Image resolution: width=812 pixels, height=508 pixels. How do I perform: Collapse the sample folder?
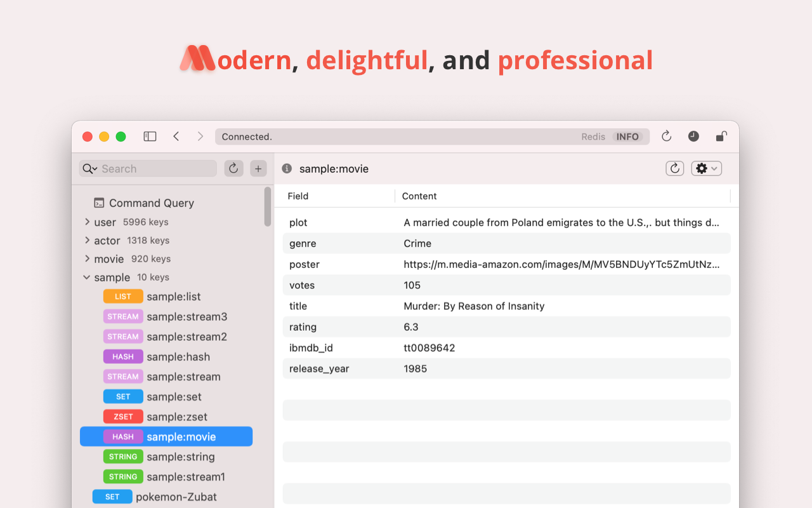[87, 277]
